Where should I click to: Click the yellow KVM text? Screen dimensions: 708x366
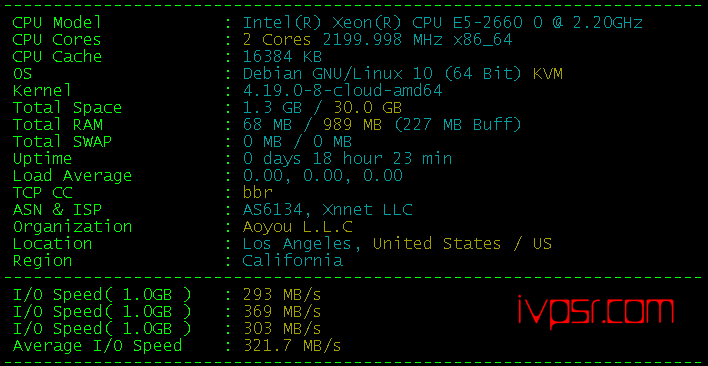click(548, 74)
